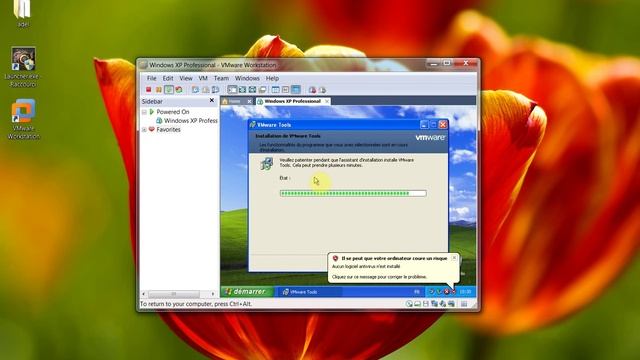The width and height of the screenshot is (640, 360).
Task: Open the adel folder on the desktop
Action: point(22,13)
